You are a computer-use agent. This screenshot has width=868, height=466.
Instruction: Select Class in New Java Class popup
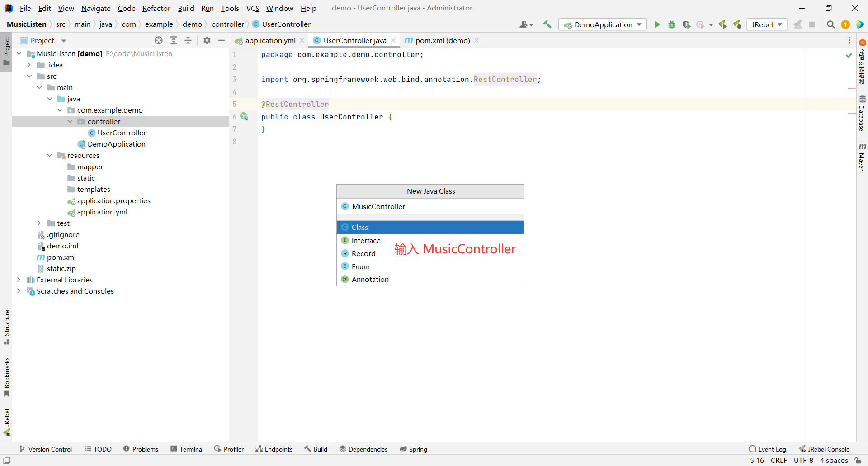pyautogui.click(x=430, y=227)
